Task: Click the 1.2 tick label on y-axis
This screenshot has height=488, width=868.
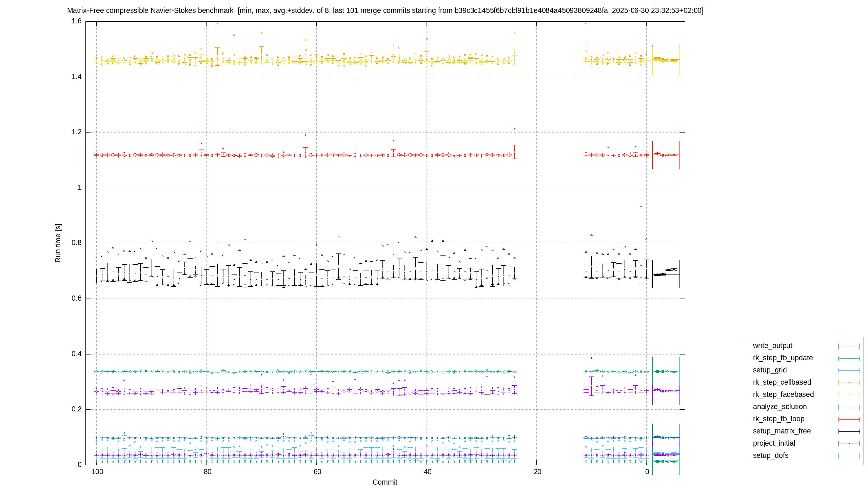Action: pyautogui.click(x=77, y=132)
